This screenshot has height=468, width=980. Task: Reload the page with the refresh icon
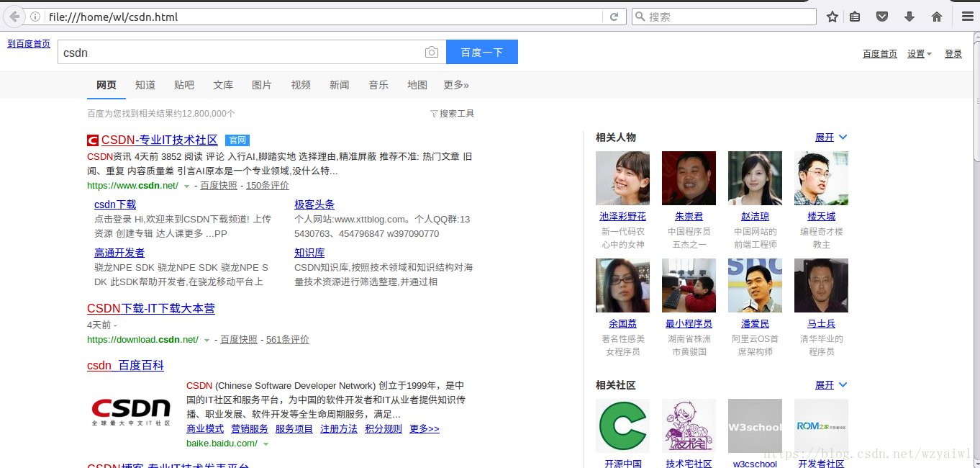click(614, 17)
